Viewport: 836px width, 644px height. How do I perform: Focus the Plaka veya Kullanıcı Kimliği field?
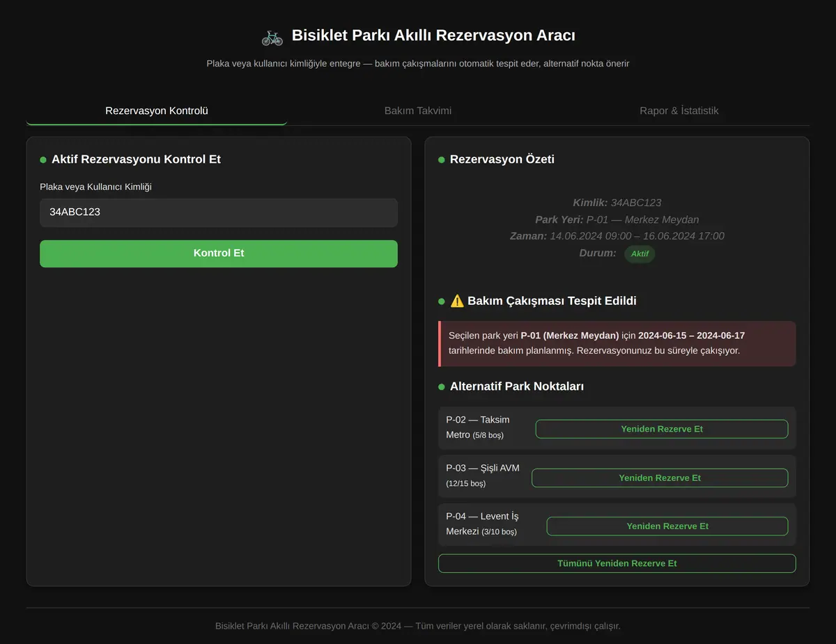(219, 212)
